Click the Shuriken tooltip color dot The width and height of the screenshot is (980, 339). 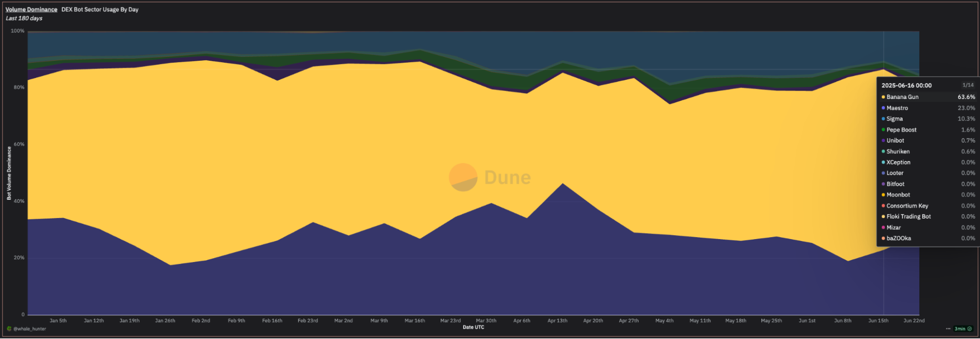pos(883,151)
